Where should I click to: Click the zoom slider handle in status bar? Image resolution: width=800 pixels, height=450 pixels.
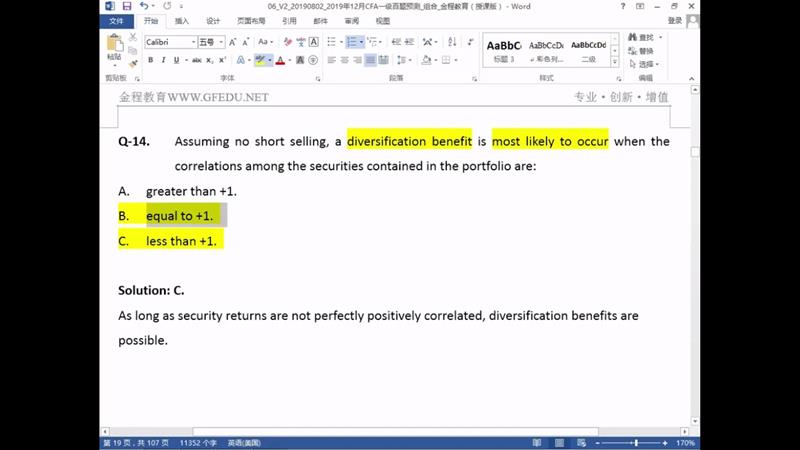coord(636,443)
